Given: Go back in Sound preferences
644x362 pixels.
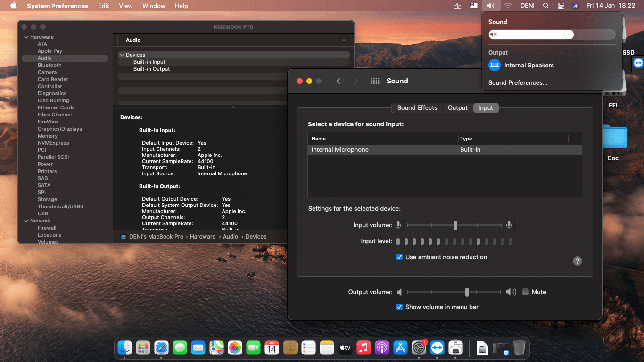Looking at the screenshot, I should click(x=339, y=81).
